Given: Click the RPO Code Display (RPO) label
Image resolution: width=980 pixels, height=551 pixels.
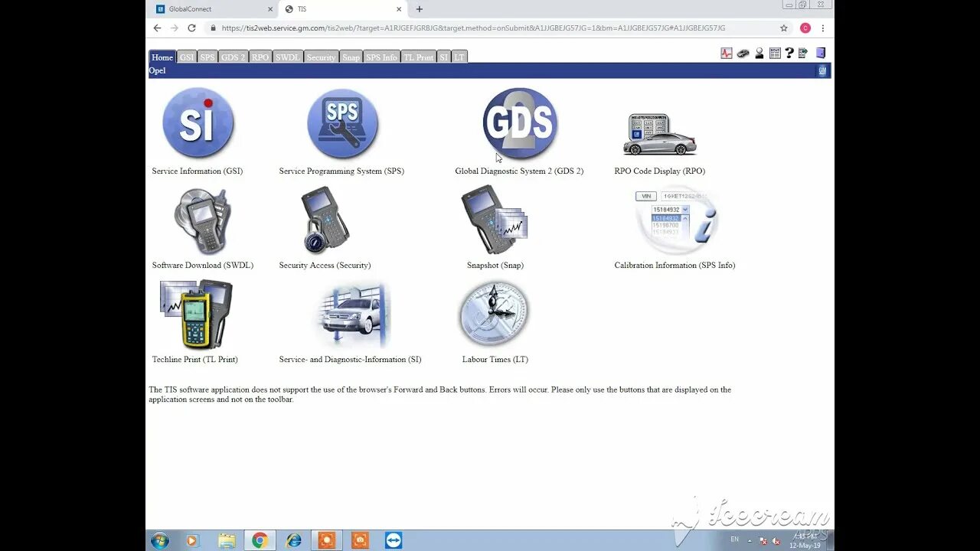Looking at the screenshot, I should [x=659, y=171].
